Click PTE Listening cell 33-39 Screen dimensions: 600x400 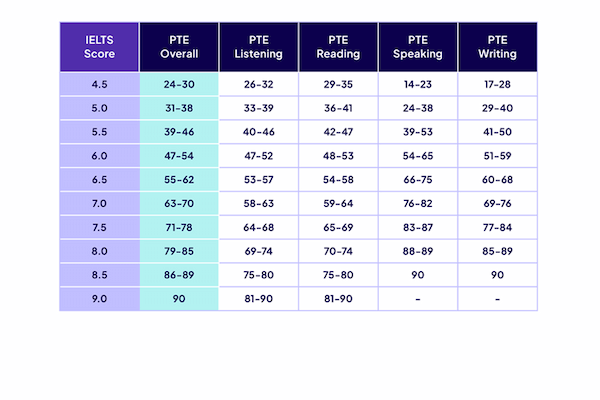point(258,108)
